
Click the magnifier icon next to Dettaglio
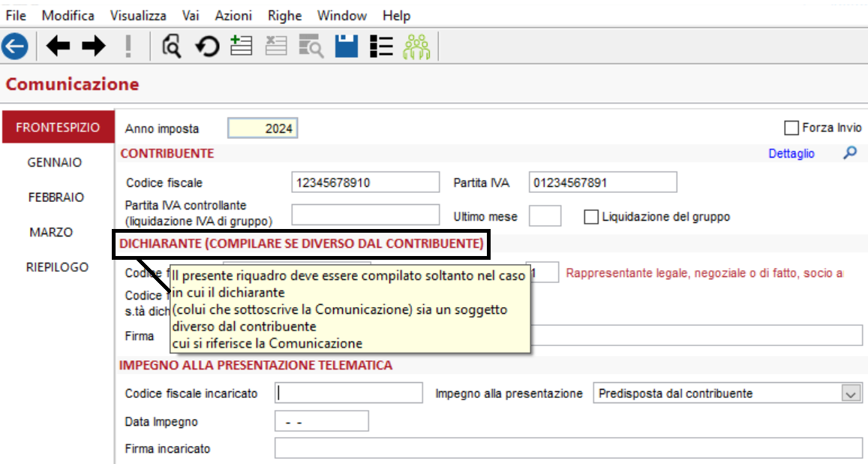tap(850, 153)
